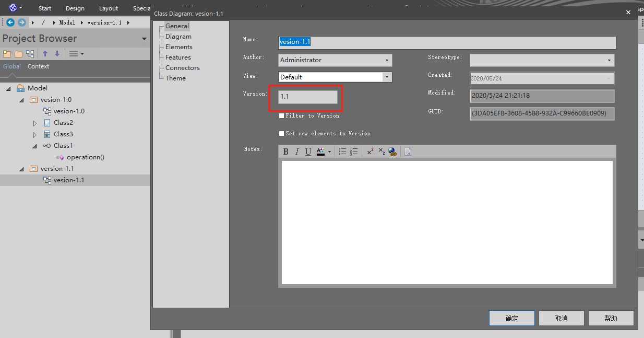Open the Author dropdown
This screenshot has height=338, width=644.
click(x=387, y=60)
